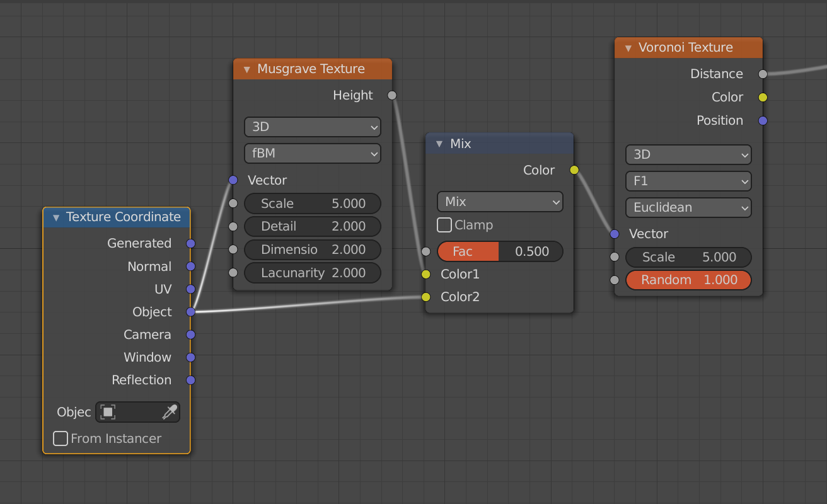The width and height of the screenshot is (827, 504).
Task: Click the Object output socket
Action: (190, 312)
